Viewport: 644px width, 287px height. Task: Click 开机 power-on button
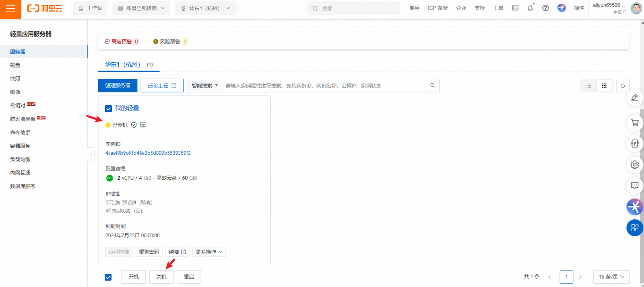point(134,277)
